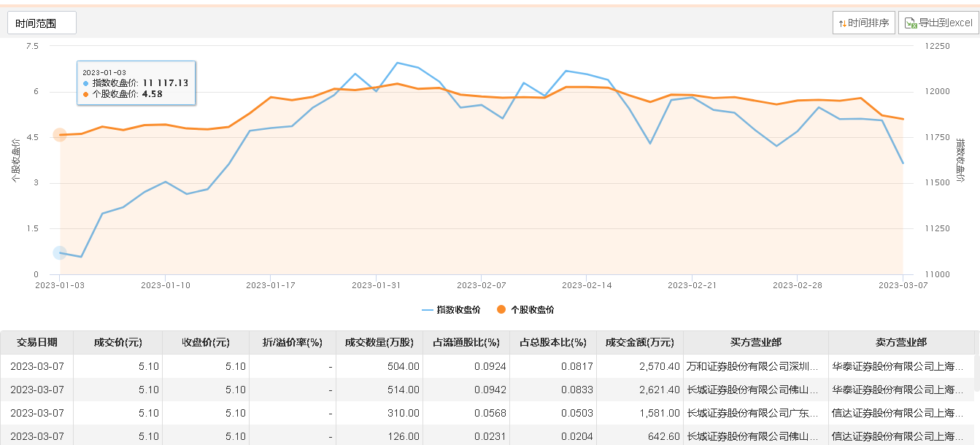The width and height of the screenshot is (980, 445).
Task: Toggle the 指数收盘价 series via its legend label
Action: point(458,309)
